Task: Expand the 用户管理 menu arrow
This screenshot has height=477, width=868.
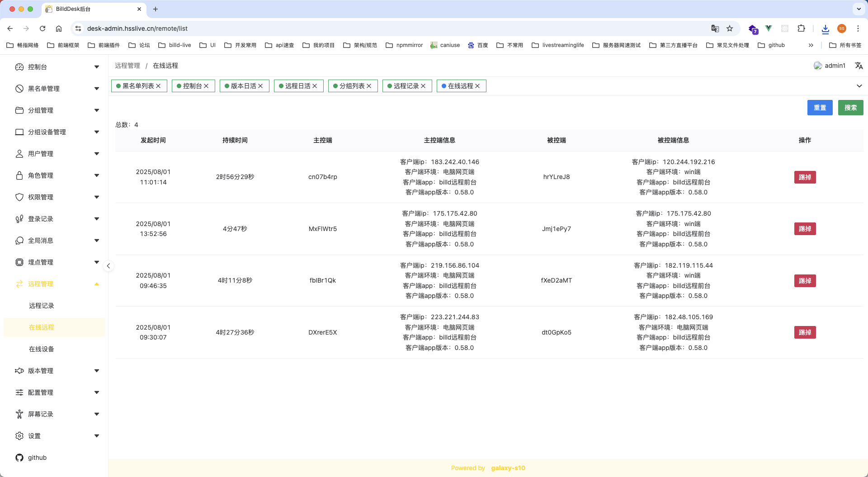Action: [97, 154]
